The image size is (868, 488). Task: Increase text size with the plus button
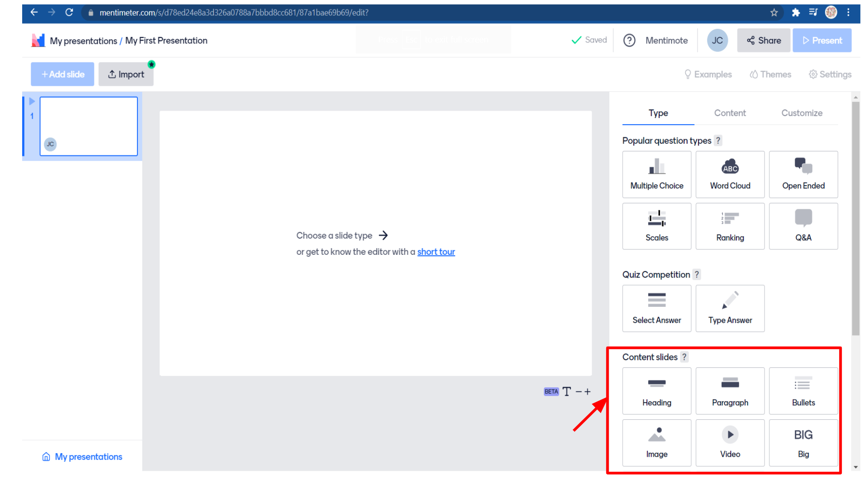pos(587,392)
